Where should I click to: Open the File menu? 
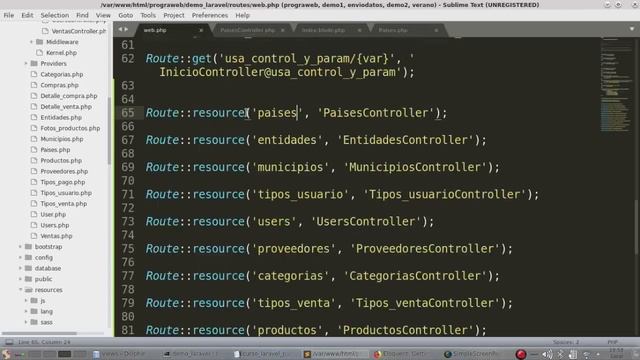pos(9,15)
